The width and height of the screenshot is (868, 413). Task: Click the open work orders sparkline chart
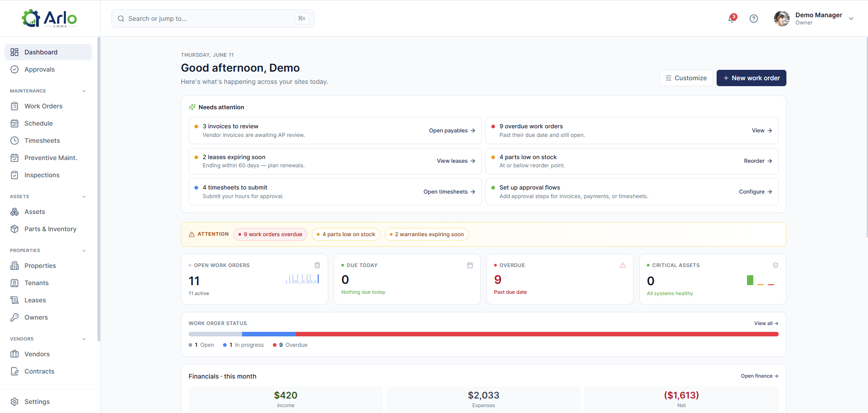pos(302,279)
